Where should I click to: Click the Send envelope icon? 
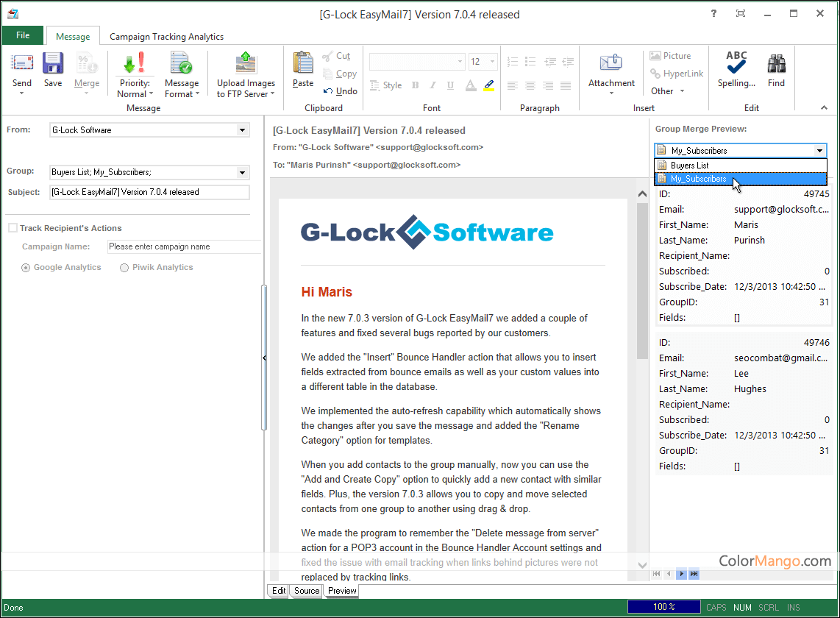pos(22,64)
